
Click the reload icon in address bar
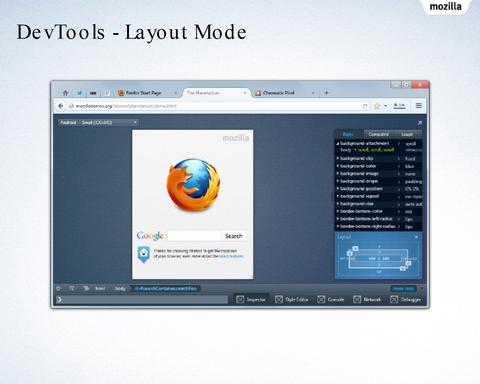tap(365, 106)
